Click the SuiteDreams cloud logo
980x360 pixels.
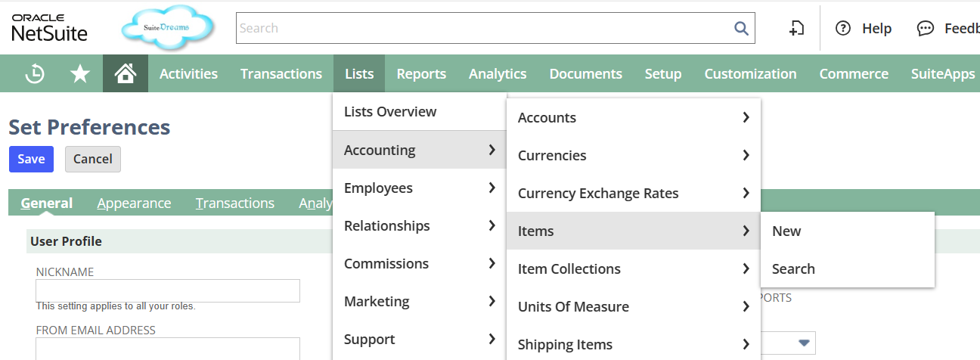[x=167, y=28]
